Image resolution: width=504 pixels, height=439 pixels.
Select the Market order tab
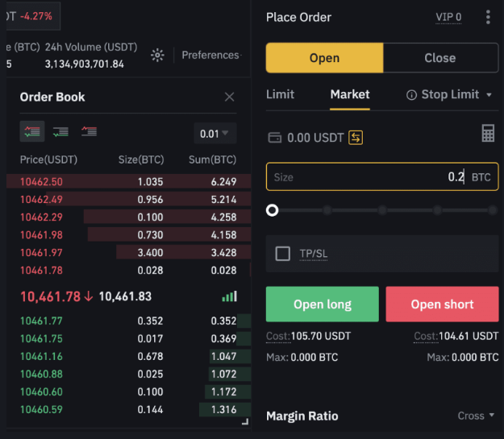coord(350,94)
